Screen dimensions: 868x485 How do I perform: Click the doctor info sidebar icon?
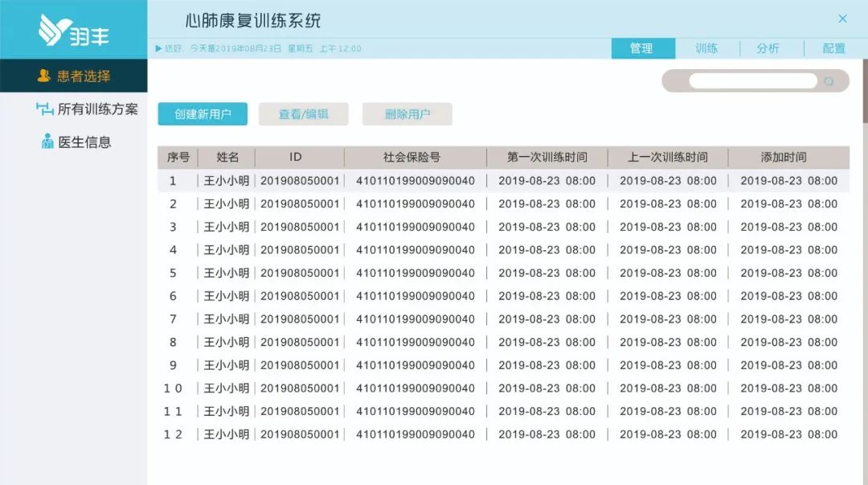point(47,142)
